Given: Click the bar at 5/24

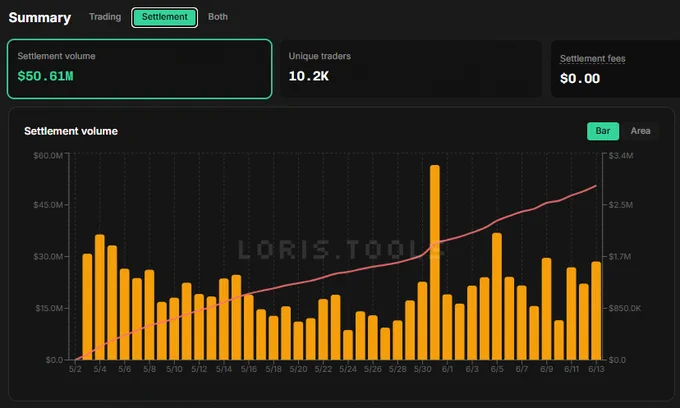Looking at the screenshot, I should [x=348, y=345].
